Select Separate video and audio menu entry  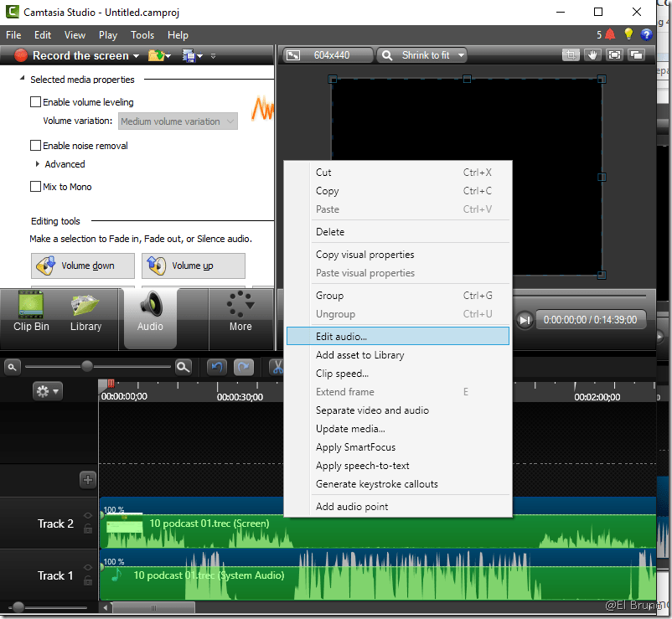(x=372, y=410)
